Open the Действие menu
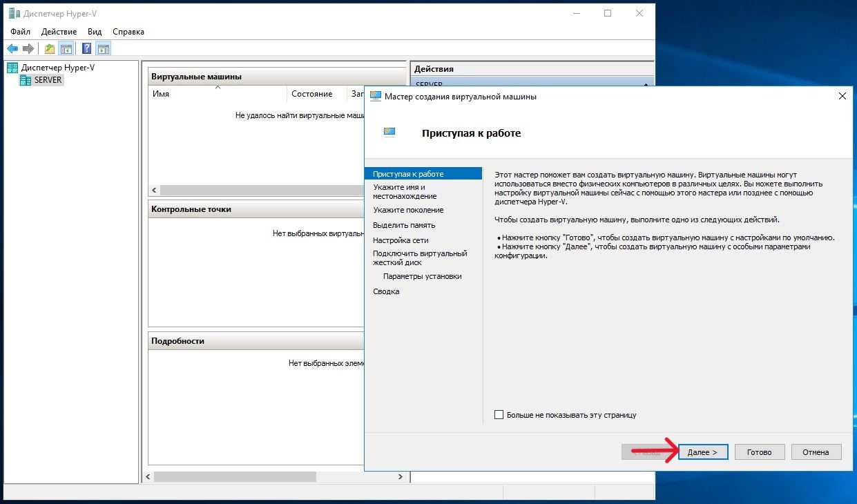Image resolution: width=857 pixels, height=504 pixels. [59, 32]
